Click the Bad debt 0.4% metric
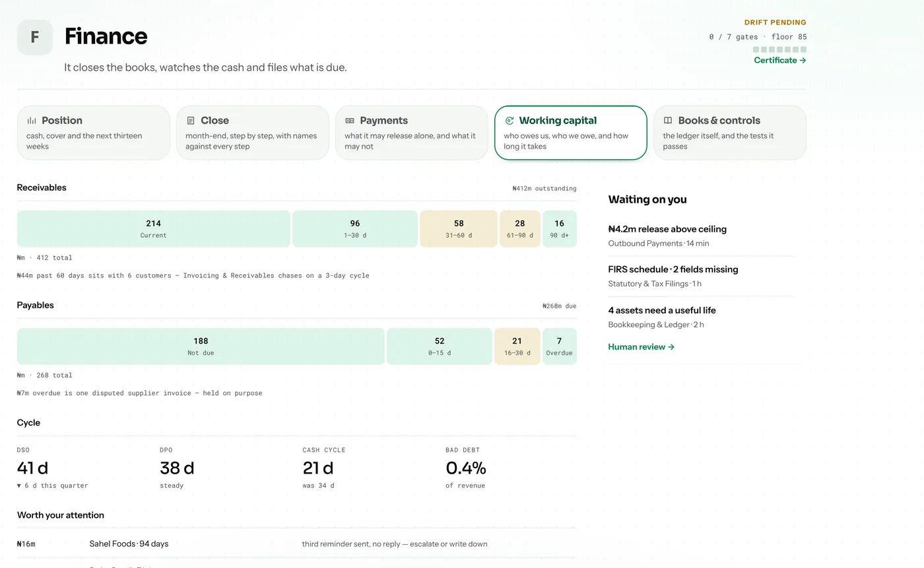Image resolution: width=924 pixels, height=568 pixels. (x=466, y=468)
